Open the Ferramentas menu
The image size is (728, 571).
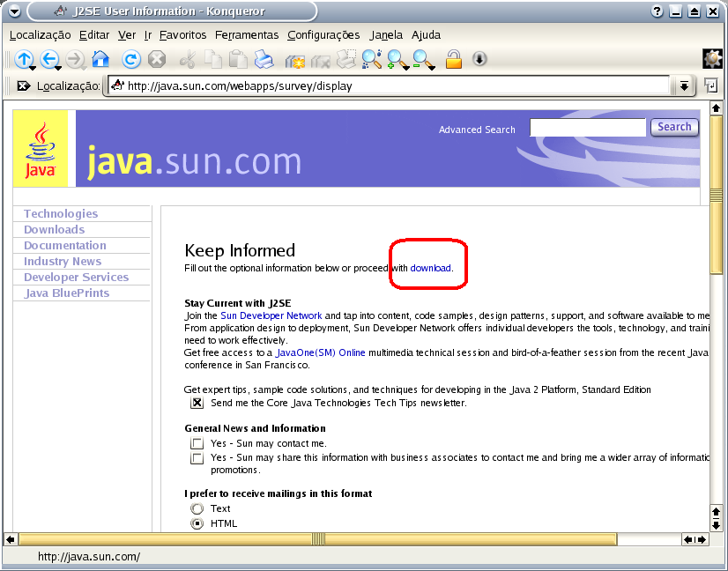[247, 35]
